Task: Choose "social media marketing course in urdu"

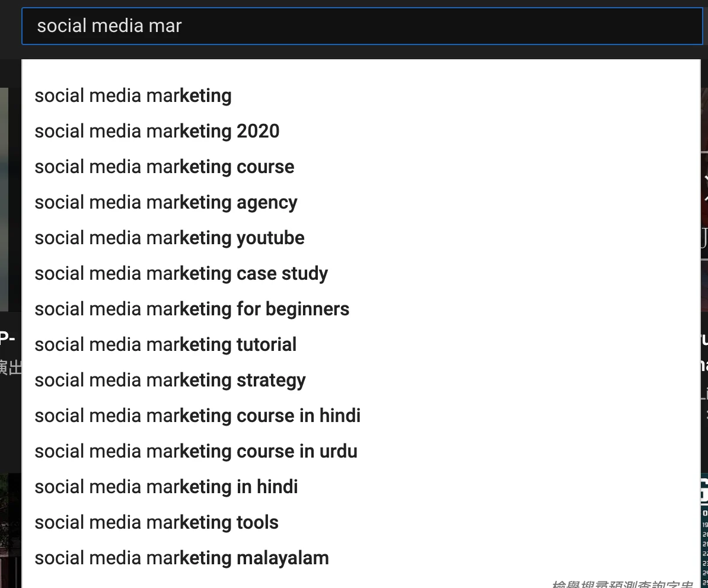Action: tap(196, 451)
